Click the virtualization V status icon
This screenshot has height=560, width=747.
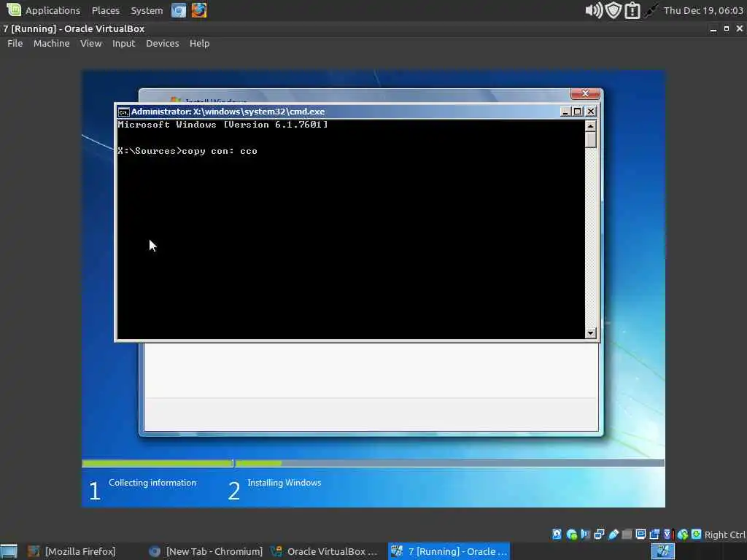coord(667,534)
